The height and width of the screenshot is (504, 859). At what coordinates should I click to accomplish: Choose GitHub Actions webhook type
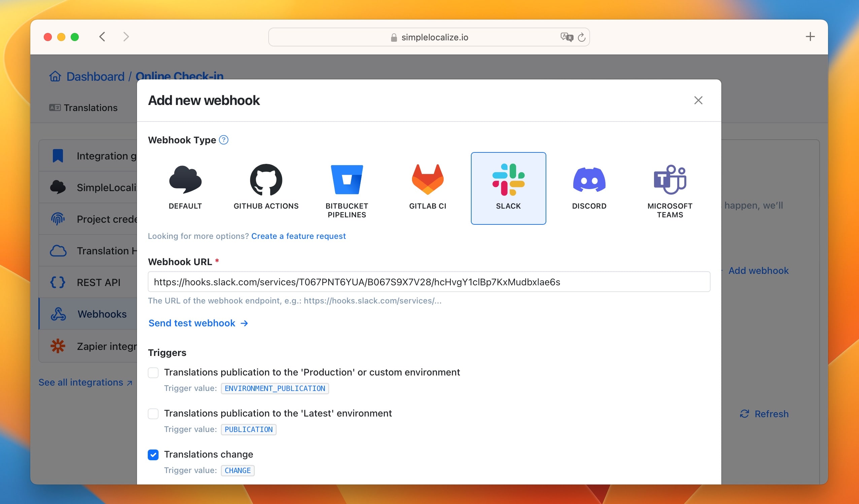pyautogui.click(x=266, y=188)
